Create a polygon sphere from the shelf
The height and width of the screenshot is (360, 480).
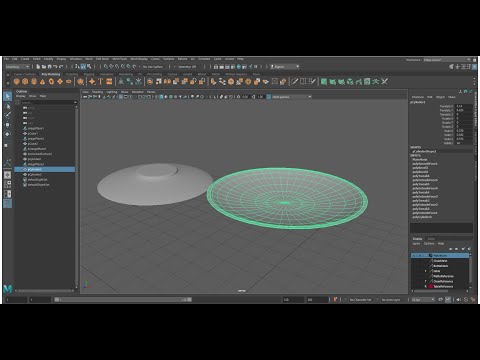tap(17, 81)
